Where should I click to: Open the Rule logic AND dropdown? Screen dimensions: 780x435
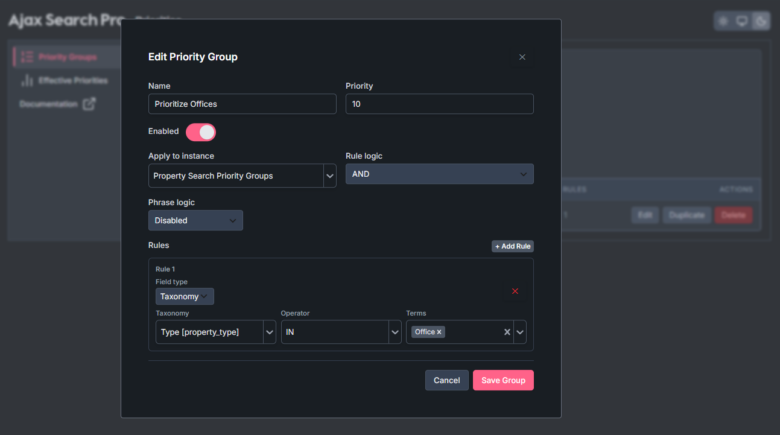439,174
